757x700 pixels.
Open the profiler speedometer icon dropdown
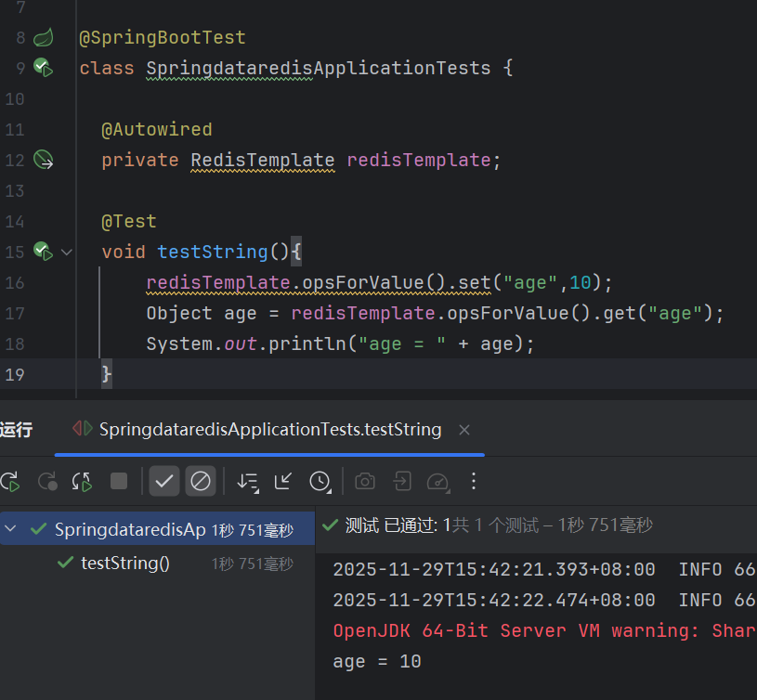tap(438, 482)
